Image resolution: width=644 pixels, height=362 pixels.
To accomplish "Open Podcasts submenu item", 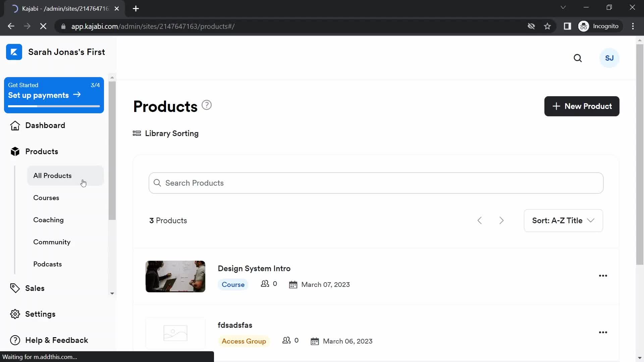I will pyautogui.click(x=47, y=264).
